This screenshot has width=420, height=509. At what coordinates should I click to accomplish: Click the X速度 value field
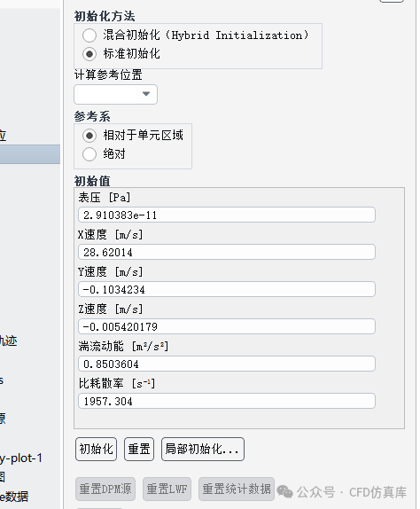226,252
